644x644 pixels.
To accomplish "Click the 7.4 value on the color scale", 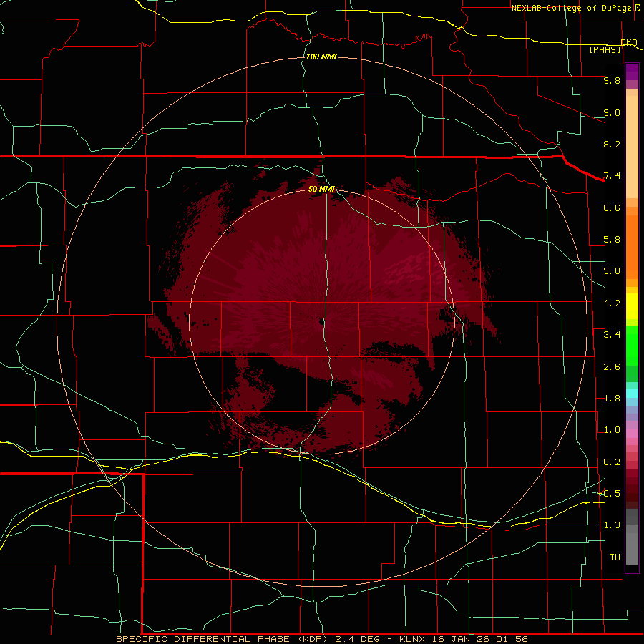I will (612, 176).
